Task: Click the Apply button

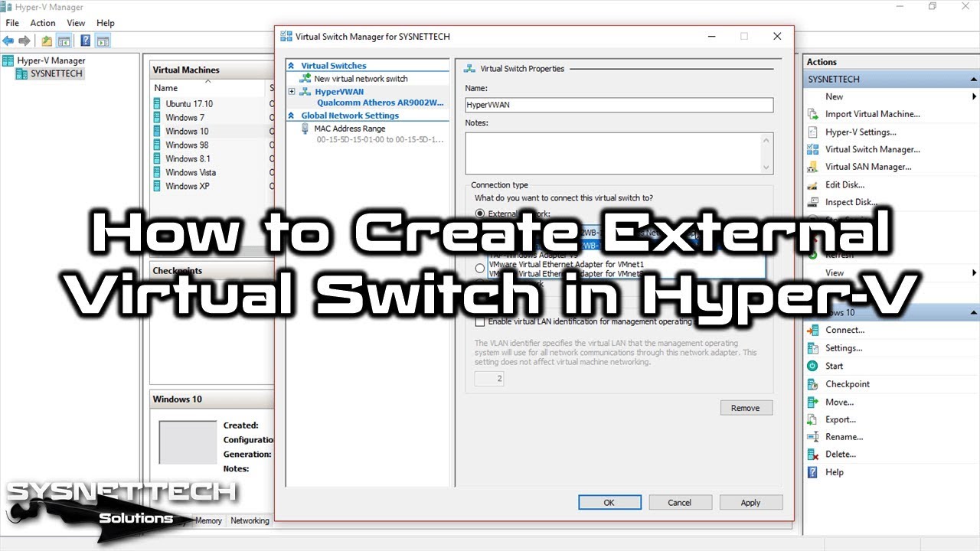Action: point(751,503)
